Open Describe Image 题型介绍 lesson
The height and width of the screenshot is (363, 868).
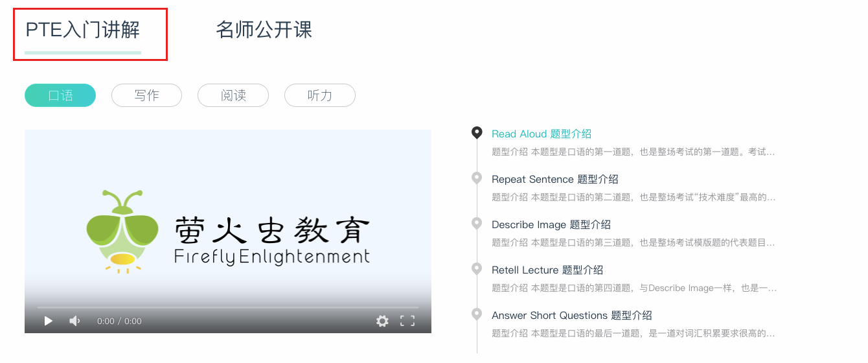click(x=551, y=225)
